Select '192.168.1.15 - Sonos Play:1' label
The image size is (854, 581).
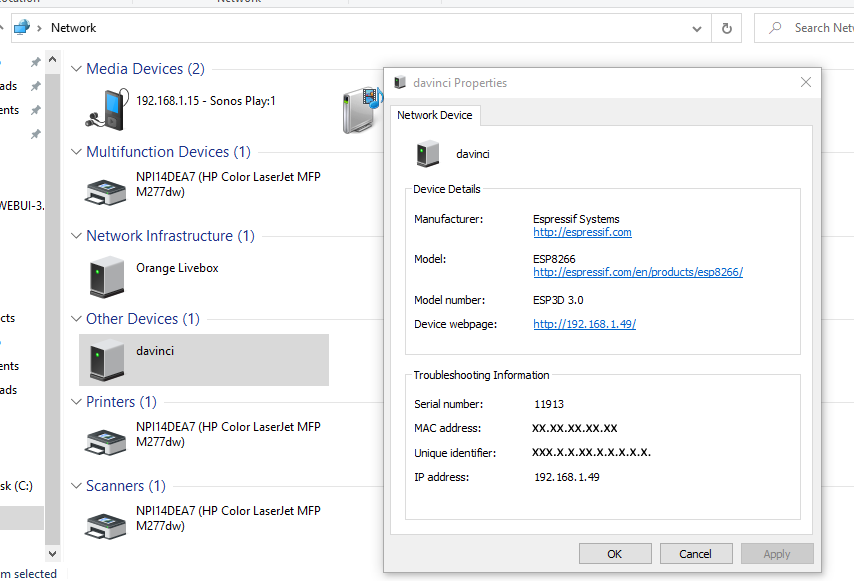[206, 101]
